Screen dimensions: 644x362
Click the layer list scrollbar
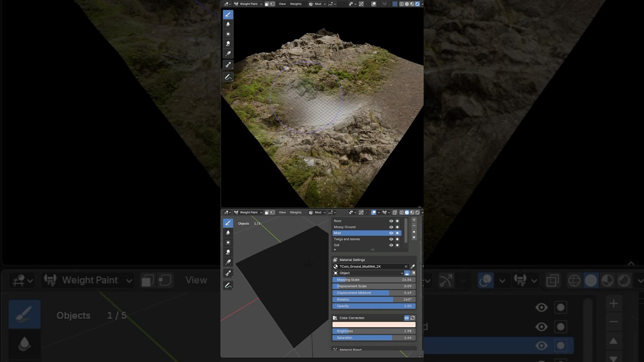click(406, 230)
